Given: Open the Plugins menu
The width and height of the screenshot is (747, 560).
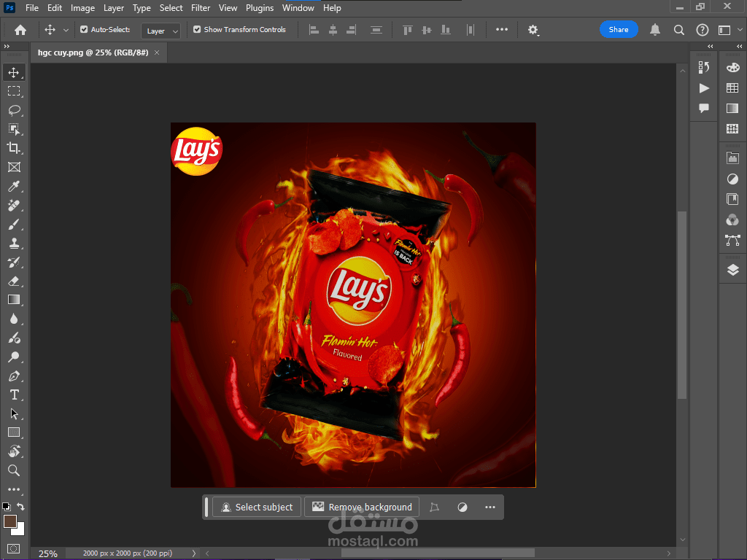Looking at the screenshot, I should [260, 8].
